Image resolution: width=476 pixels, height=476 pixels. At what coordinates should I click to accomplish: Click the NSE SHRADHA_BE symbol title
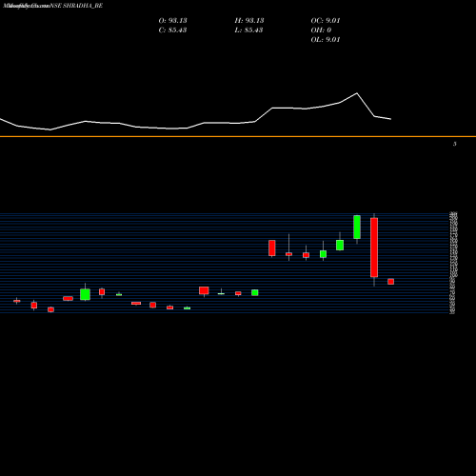tap(76, 6)
